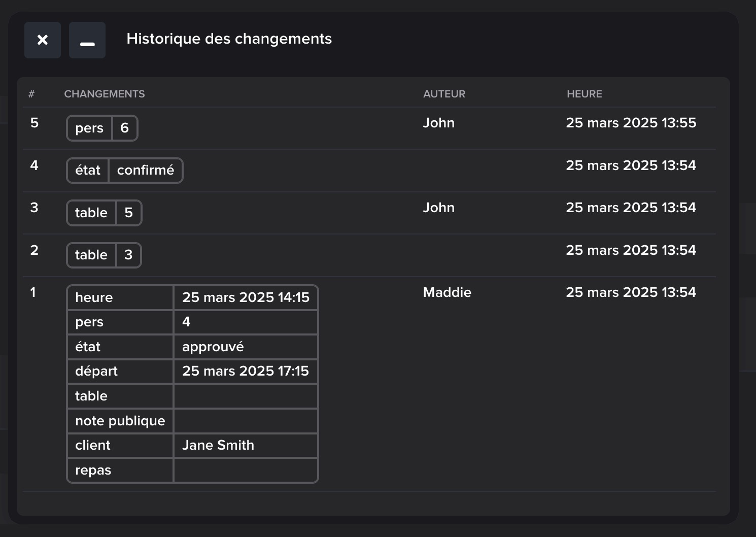This screenshot has height=537, width=756.
Task: Select the timestamp 25 mars 2025 13:55
Action: (631, 123)
